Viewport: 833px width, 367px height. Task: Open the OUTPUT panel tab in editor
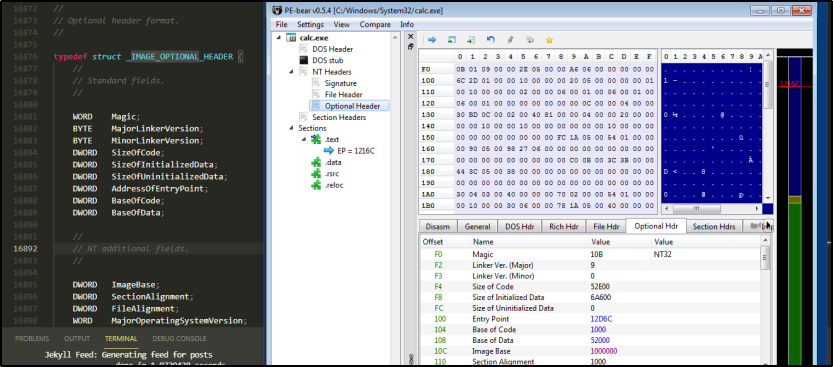(77, 338)
